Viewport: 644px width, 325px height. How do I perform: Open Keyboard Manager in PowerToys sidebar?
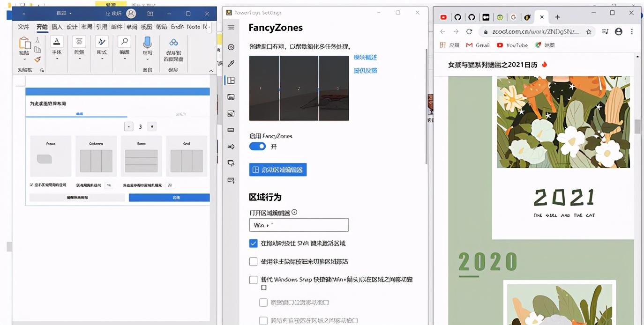coord(231,130)
